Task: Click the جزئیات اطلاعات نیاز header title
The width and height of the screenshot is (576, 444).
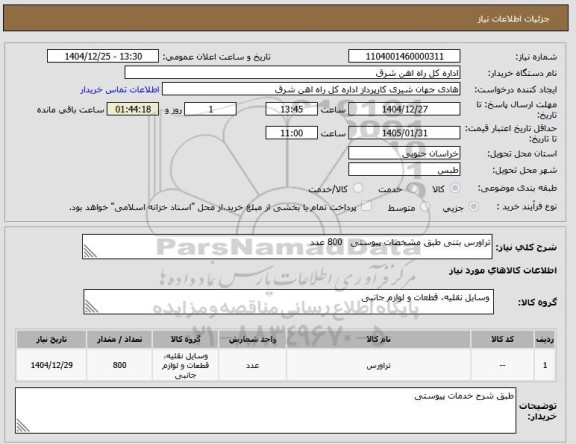Action: [x=513, y=19]
